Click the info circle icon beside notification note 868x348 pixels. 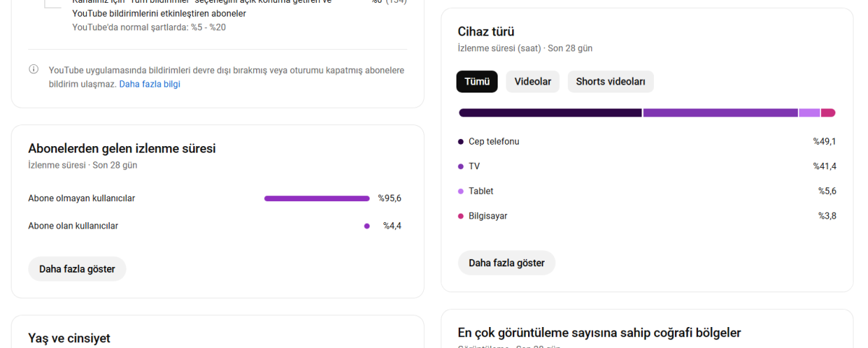[x=33, y=69]
